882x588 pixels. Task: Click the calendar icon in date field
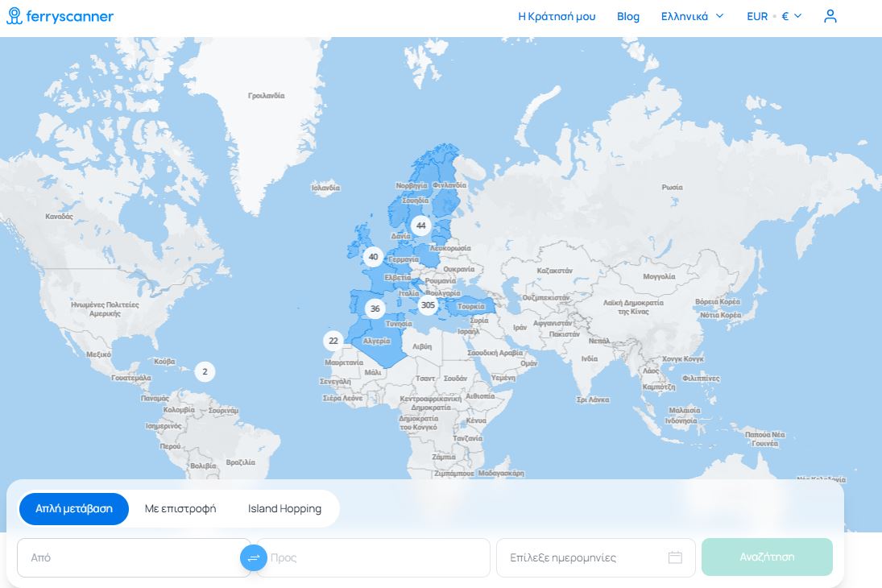(675, 557)
